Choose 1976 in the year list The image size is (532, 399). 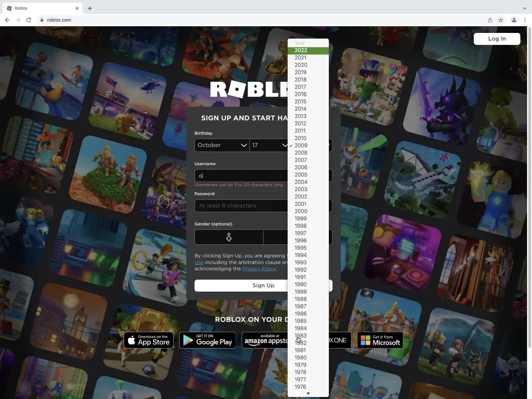[x=308, y=387]
